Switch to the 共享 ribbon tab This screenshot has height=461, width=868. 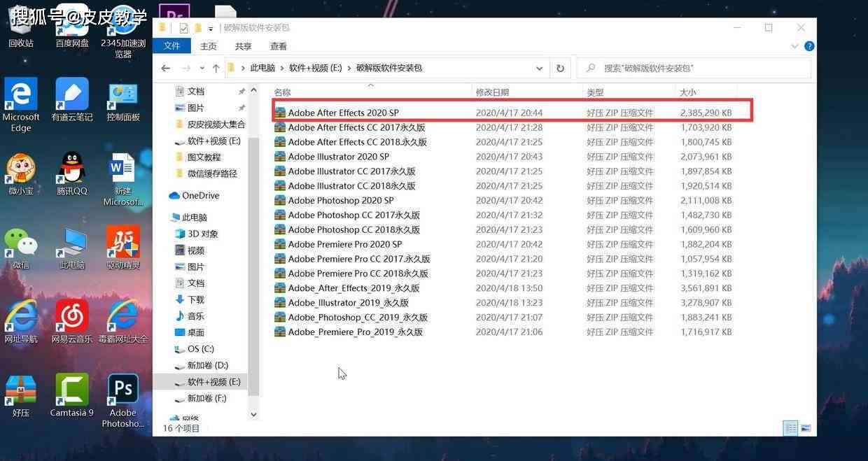[243, 46]
